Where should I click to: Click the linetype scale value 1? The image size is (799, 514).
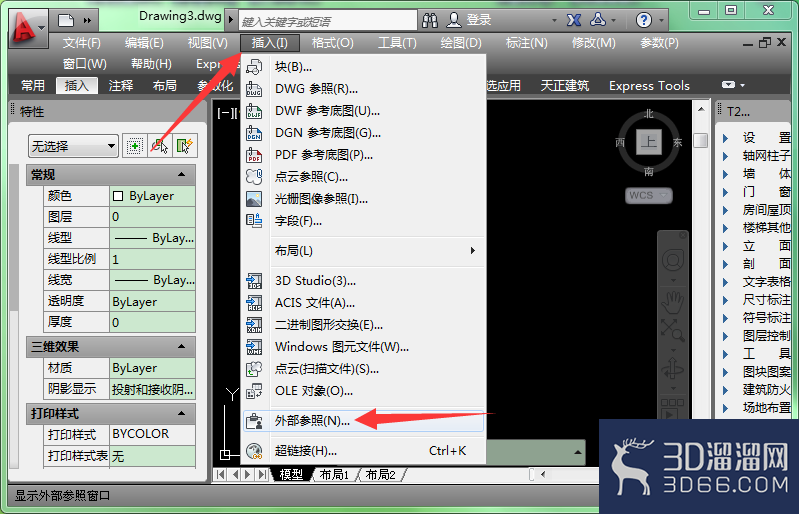(152, 259)
